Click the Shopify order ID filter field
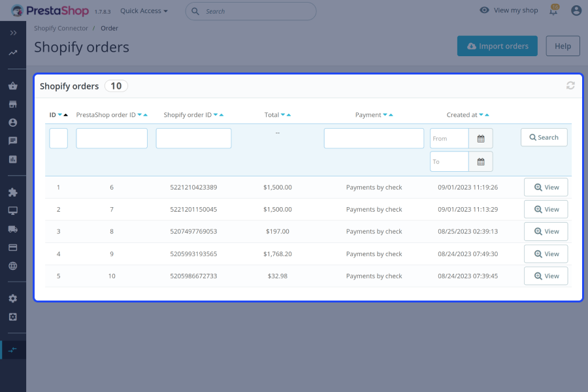 pos(193,139)
